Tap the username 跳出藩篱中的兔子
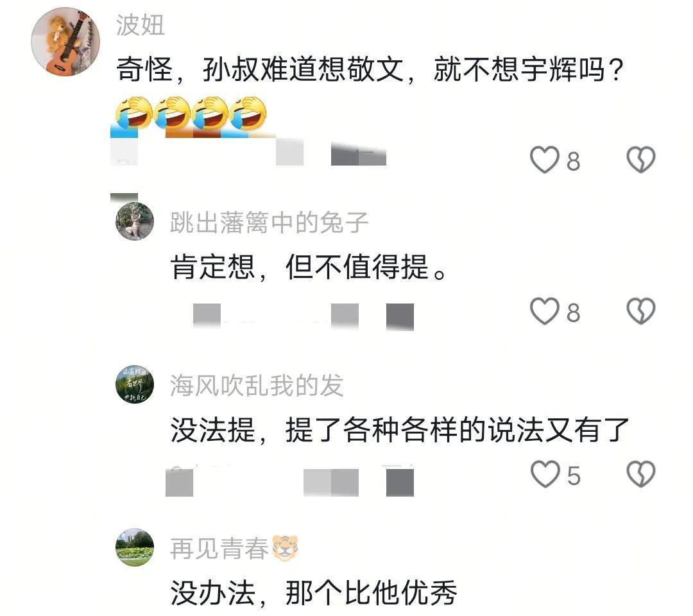693x616 pixels. click(x=269, y=222)
